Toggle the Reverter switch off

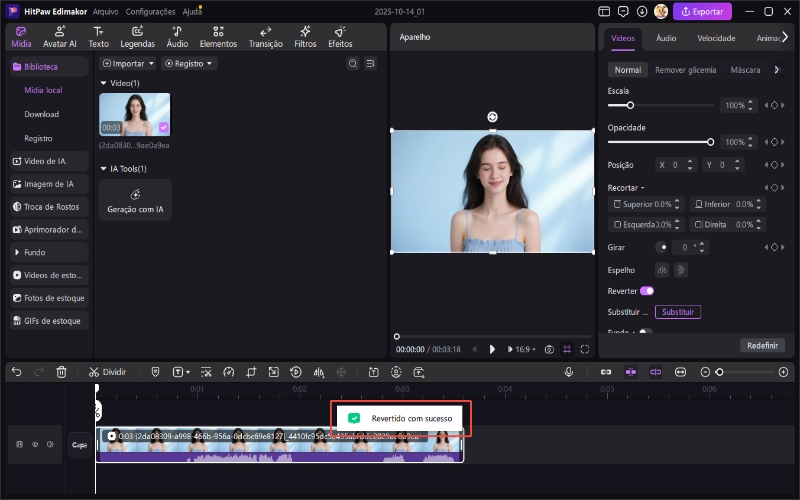click(x=647, y=291)
